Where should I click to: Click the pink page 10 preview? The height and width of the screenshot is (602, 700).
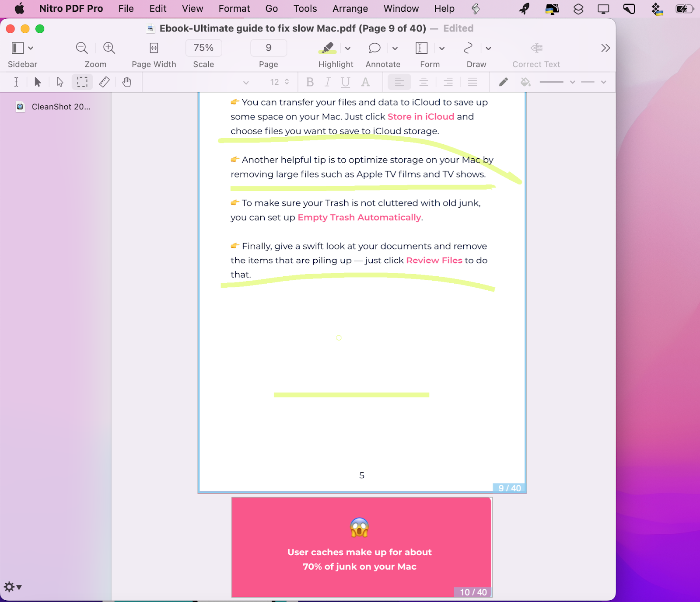[x=362, y=547]
